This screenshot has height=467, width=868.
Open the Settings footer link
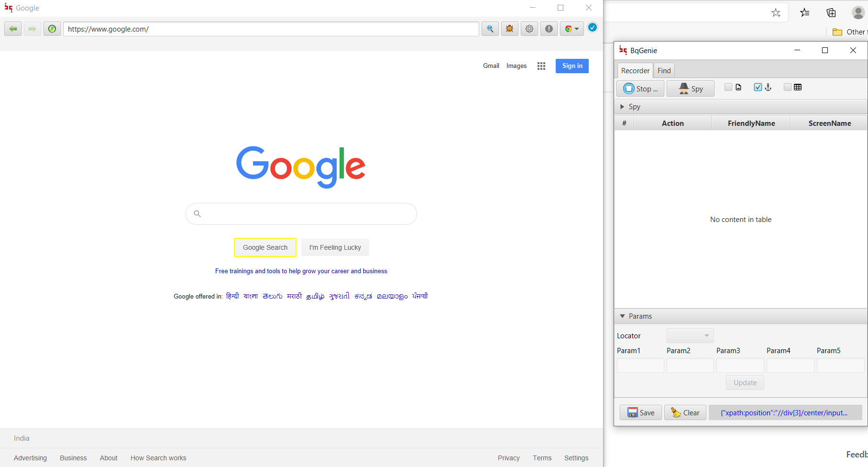click(x=576, y=458)
